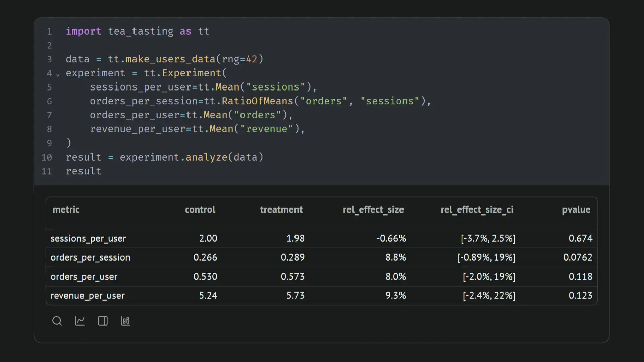
Task: Click the revenue_per_user metric cell
Action: 88,296
